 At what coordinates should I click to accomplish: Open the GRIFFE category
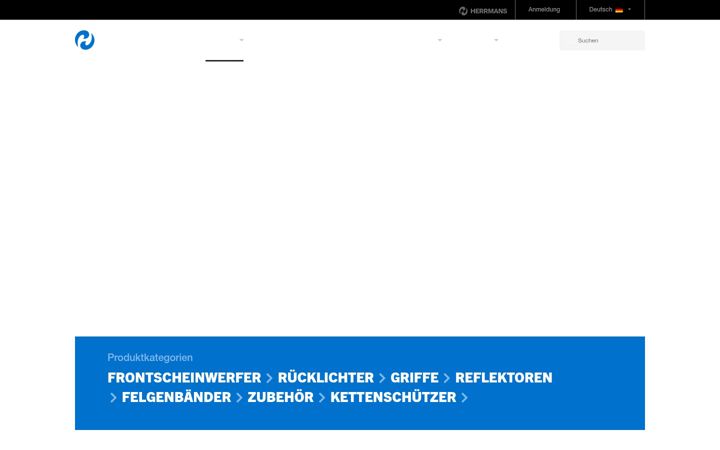coord(414,377)
